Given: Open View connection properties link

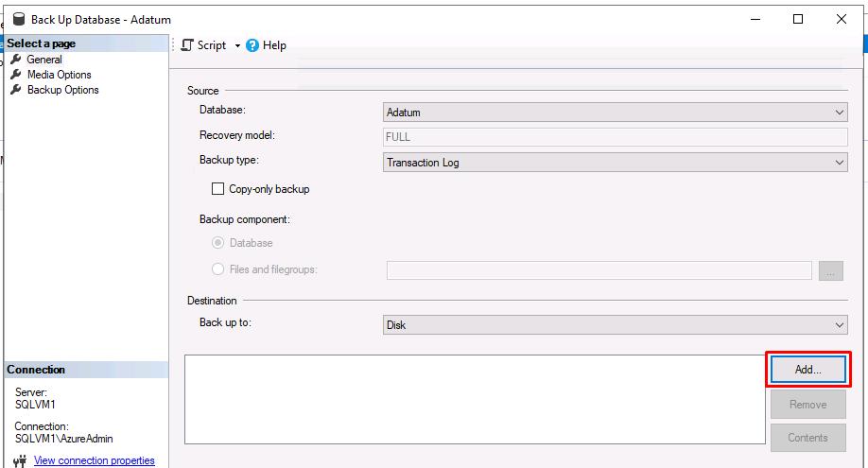Looking at the screenshot, I should (x=95, y=460).
